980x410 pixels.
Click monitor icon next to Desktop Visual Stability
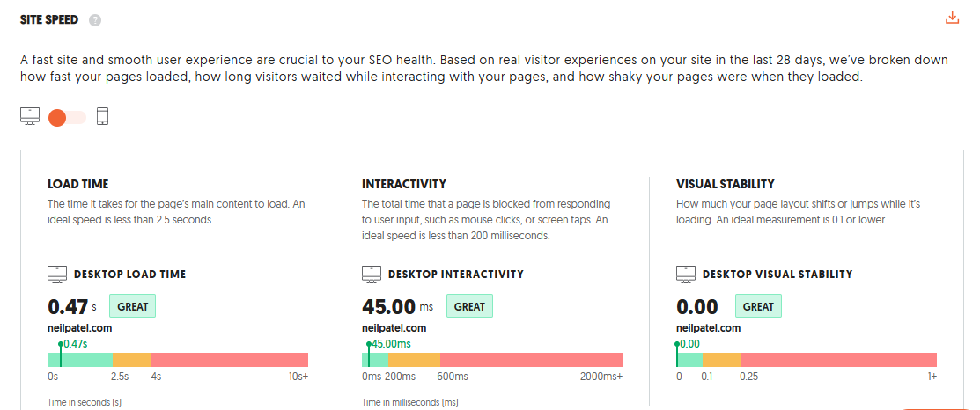pos(686,275)
